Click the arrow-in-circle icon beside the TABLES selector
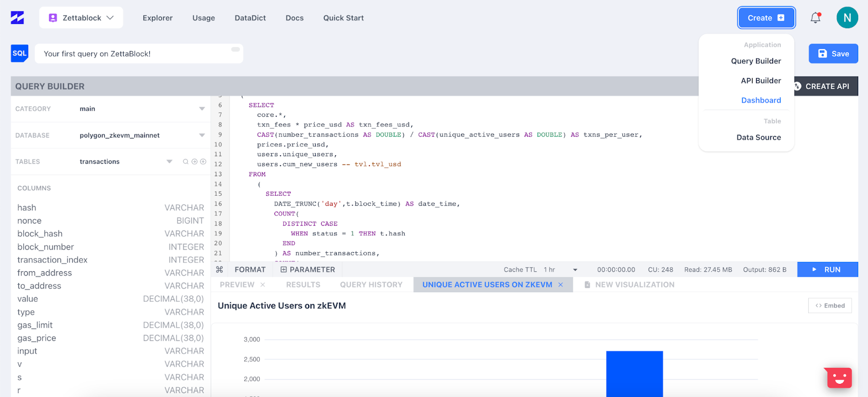Viewport: 868px width, 397px height. (194, 162)
